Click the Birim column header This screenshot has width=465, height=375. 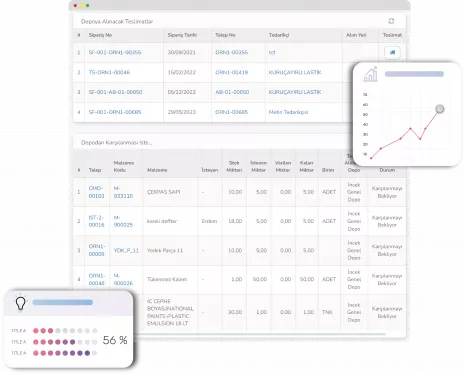point(328,170)
